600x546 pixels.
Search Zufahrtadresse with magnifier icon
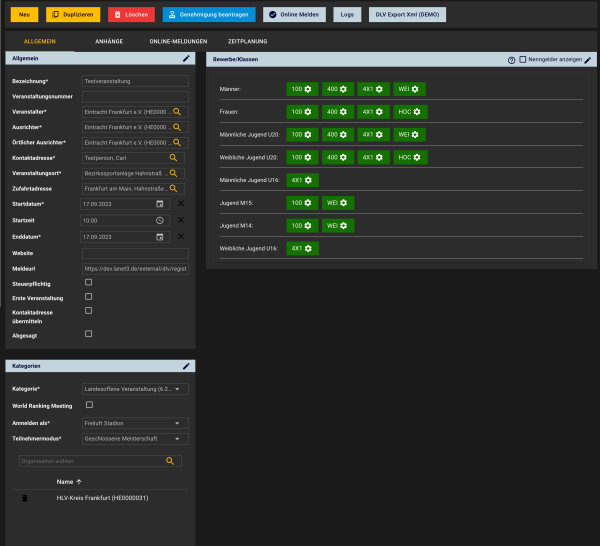173,188
